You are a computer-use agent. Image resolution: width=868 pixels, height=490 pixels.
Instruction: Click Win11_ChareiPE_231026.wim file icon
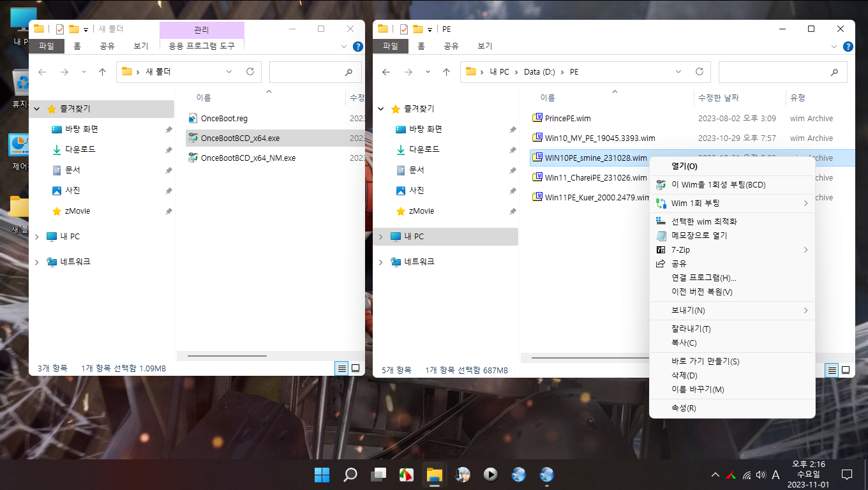click(537, 177)
